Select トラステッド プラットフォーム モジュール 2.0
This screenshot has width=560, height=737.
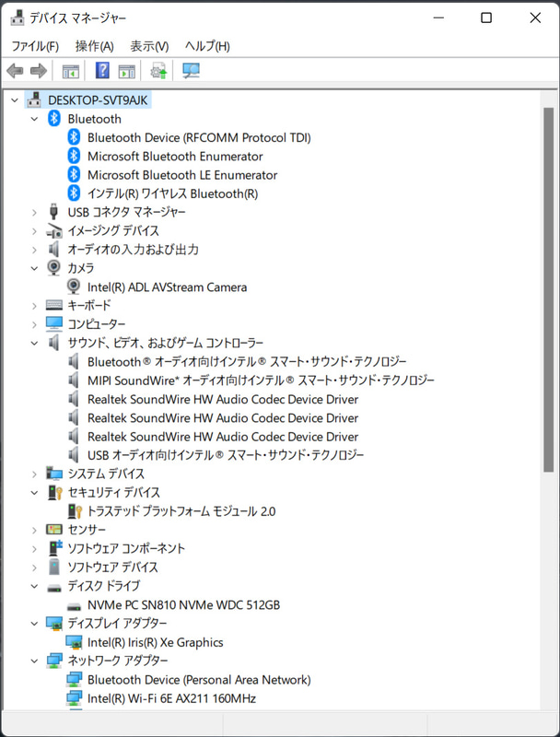(x=181, y=511)
